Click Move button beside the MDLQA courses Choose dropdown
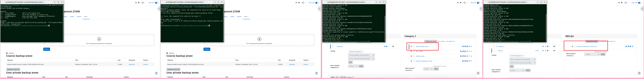644x79 pixels. pyautogui.click(x=603, y=54)
